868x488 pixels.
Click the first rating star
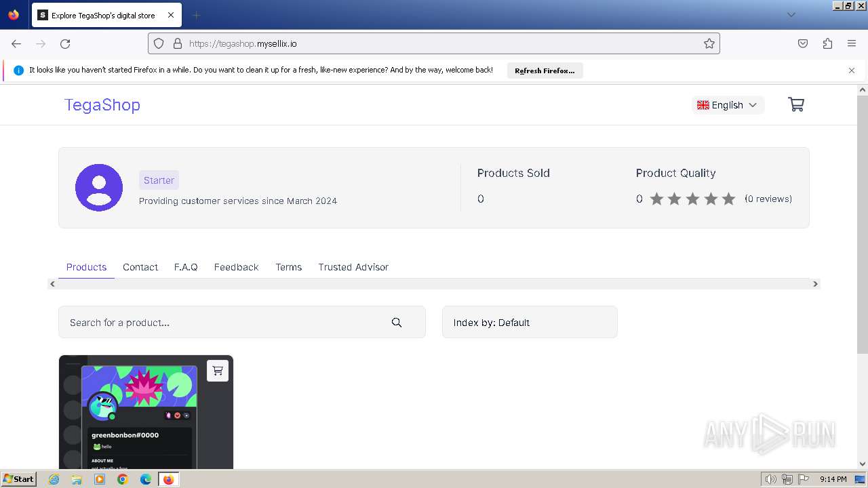[656, 199]
